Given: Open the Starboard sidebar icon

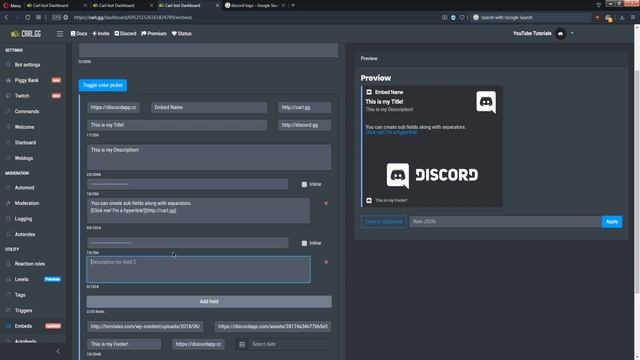Looking at the screenshot, I should (8, 142).
